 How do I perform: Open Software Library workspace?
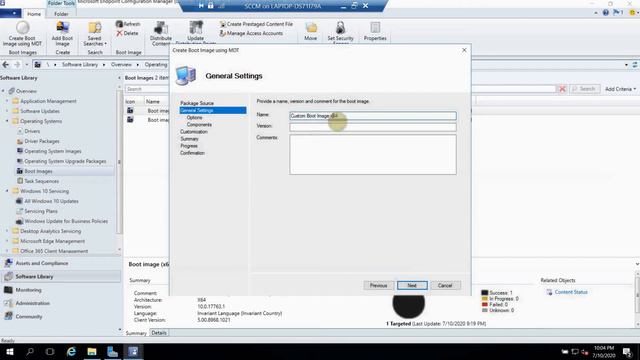[34, 276]
